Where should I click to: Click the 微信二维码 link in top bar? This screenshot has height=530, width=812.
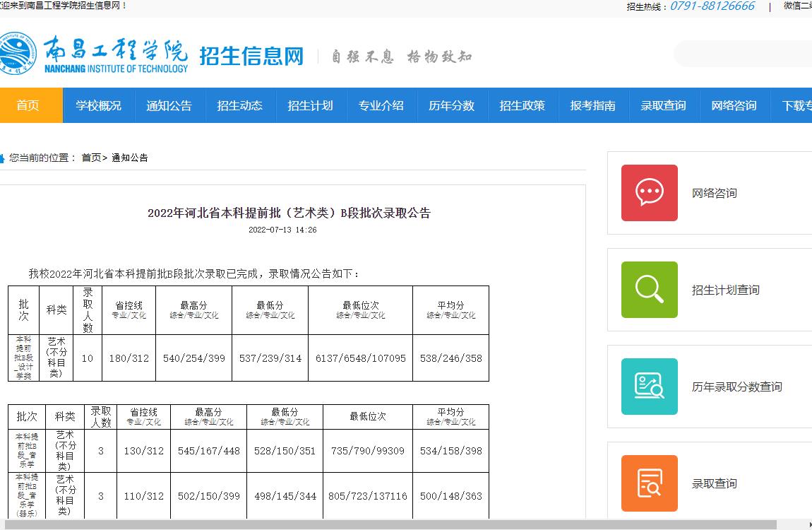click(797, 6)
